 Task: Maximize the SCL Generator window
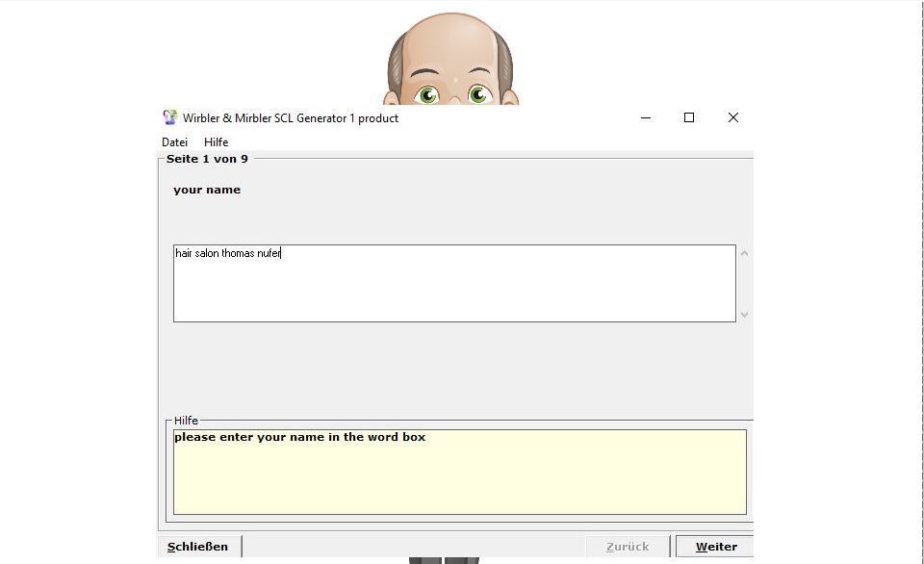689,117
